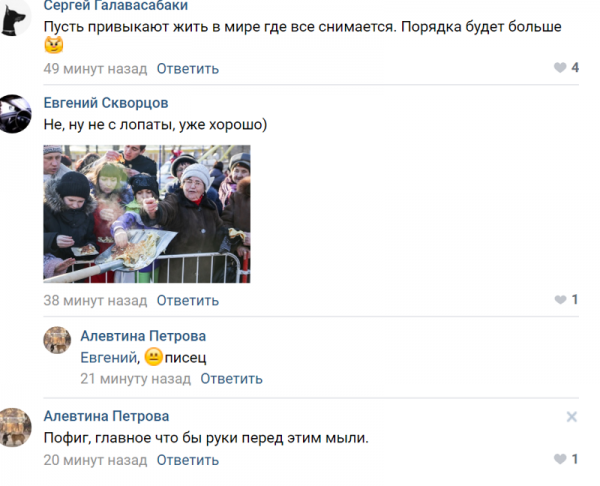Delete Алевтина Петрова's comment with X icon

(x=572, y=417)
